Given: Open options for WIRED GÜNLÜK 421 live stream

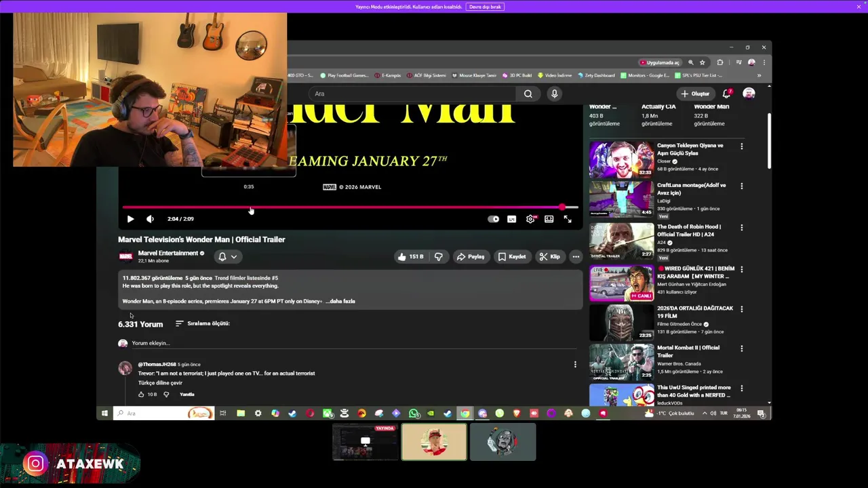Looking at the screenshot, I should point(741,269).
